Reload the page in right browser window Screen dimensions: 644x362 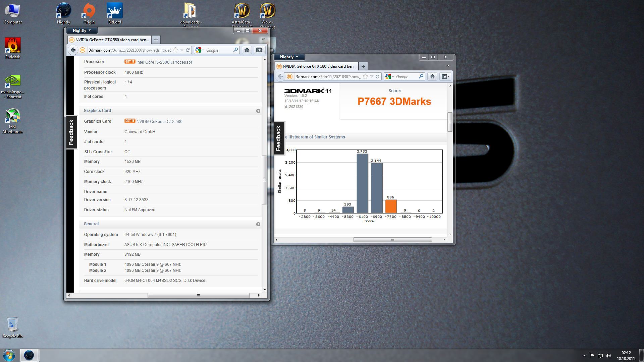(x=378, y=76)
